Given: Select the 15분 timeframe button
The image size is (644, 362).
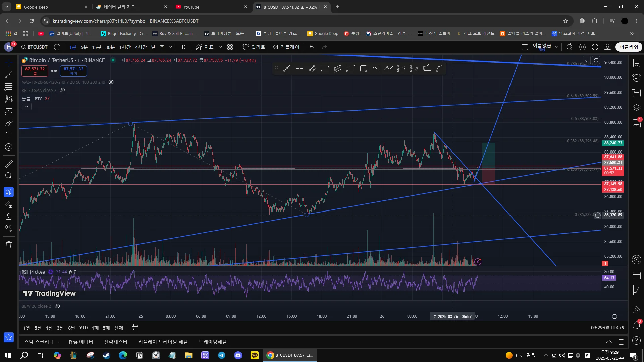Looking at the screenshot, I should pos(96,47).
